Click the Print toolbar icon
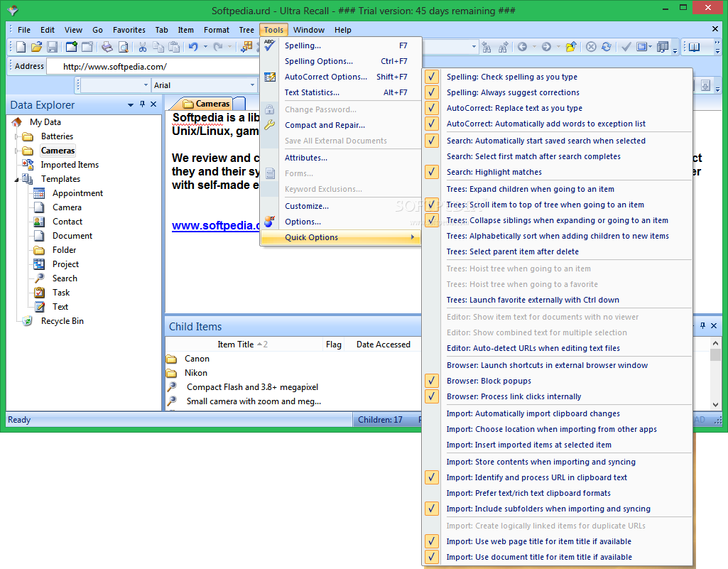The width and height of the screenshot is (728, 569). click(x=107, y=46)
